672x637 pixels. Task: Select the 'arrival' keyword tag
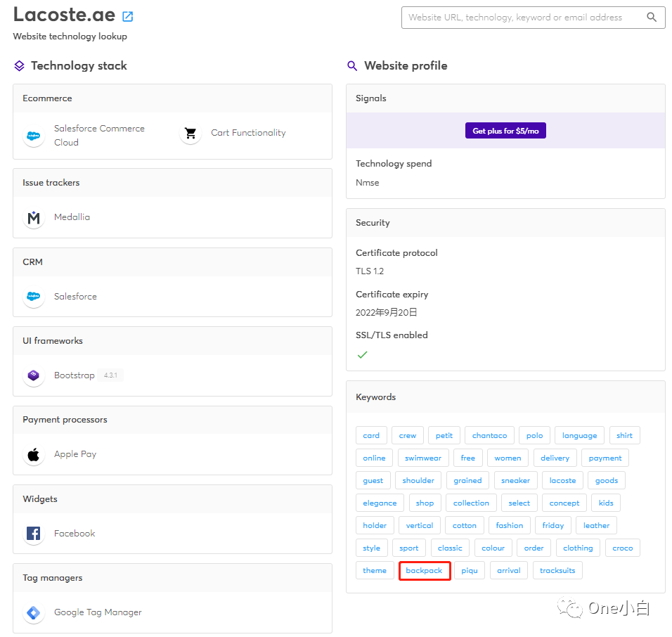(x=509, y=570)
